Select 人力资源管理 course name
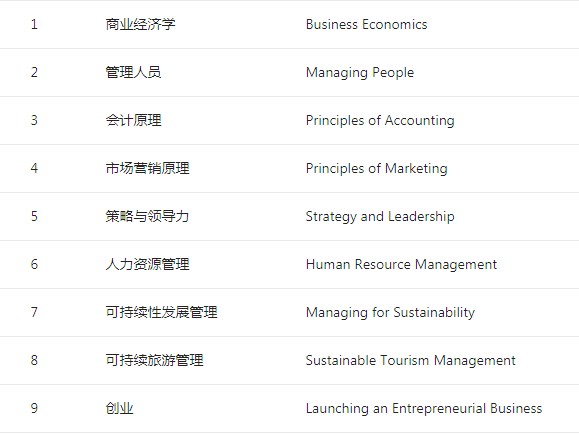The height and width of the screenshot is (434, 579). (x=147, y=264)
